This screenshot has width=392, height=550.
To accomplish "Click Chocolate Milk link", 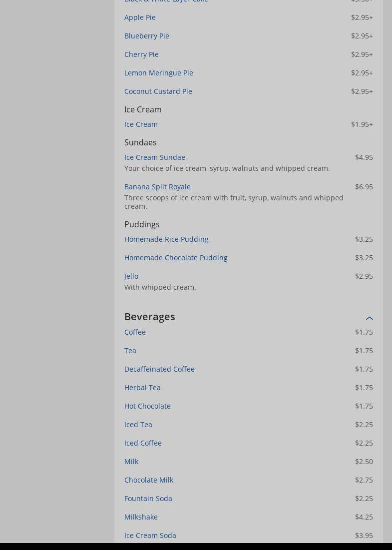I will [x=149, y=480].
